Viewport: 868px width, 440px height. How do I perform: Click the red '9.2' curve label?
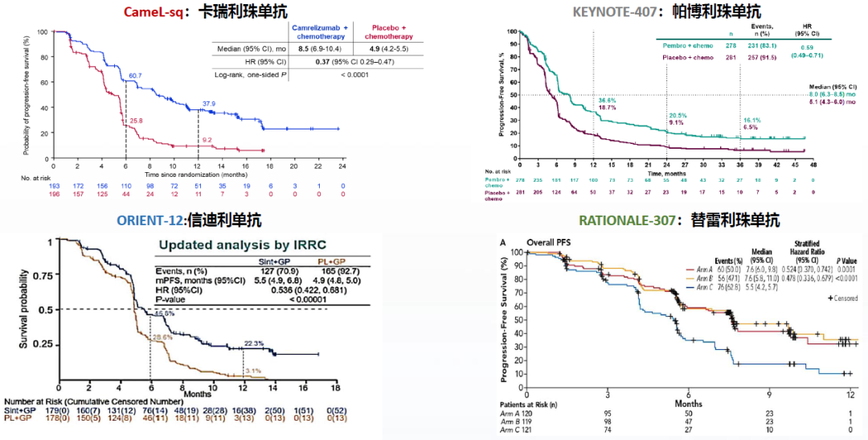point(208,140)
